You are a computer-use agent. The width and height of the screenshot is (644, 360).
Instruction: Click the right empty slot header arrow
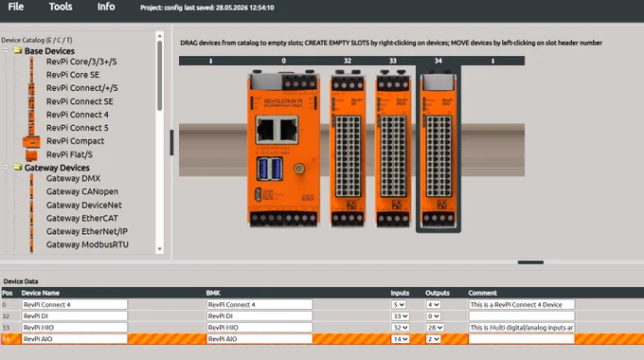pyautogui.click(x=492, y=61)
